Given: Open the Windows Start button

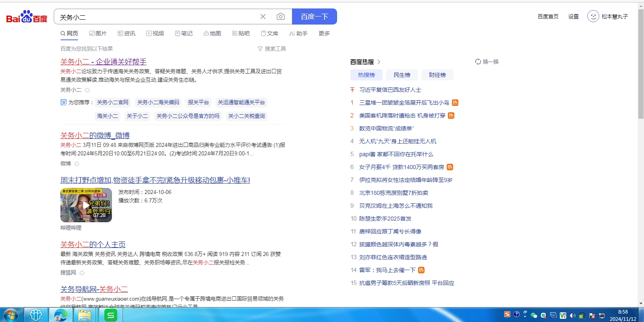Looking at the screenshot, I should point(11,315).
